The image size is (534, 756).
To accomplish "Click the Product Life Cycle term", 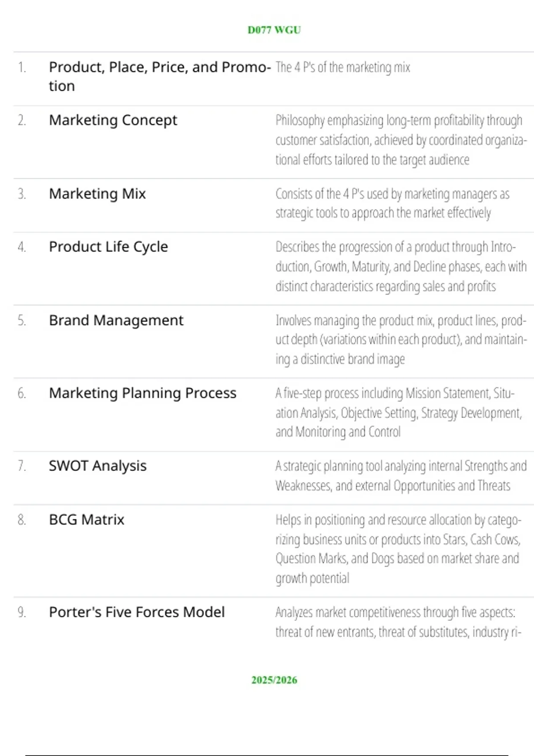I will coord(109,247).
